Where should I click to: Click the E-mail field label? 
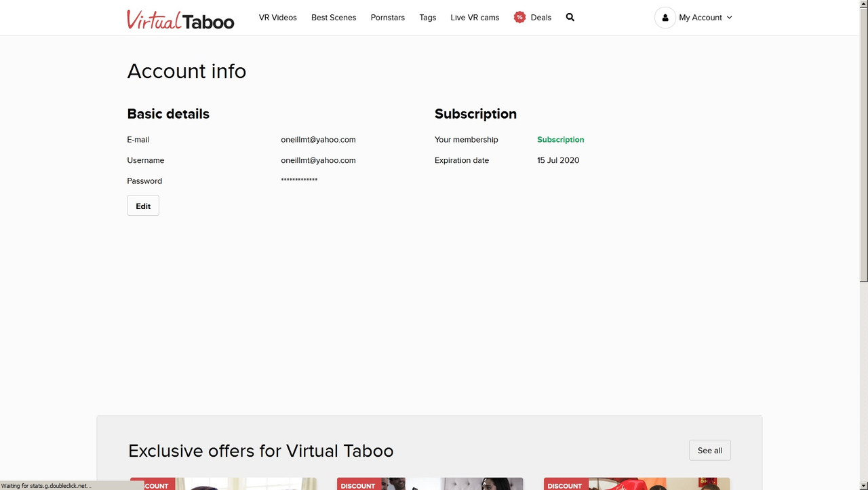(138, 140)
